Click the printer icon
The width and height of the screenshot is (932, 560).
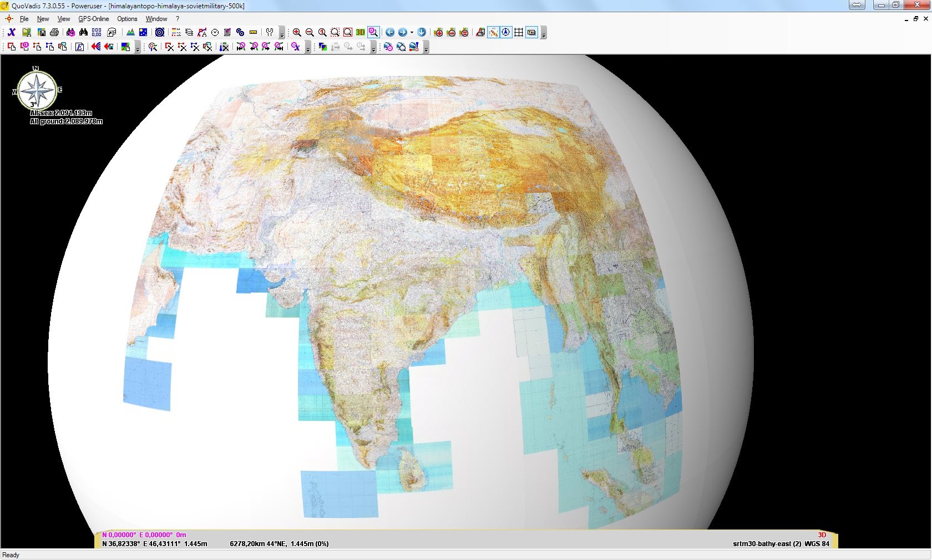[x=54, y=32]
